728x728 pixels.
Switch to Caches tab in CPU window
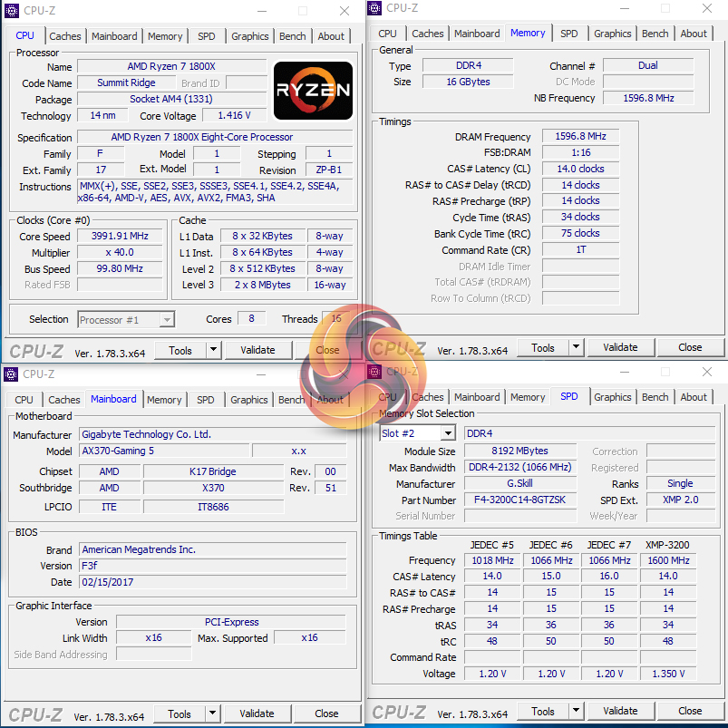click(65, 36)
